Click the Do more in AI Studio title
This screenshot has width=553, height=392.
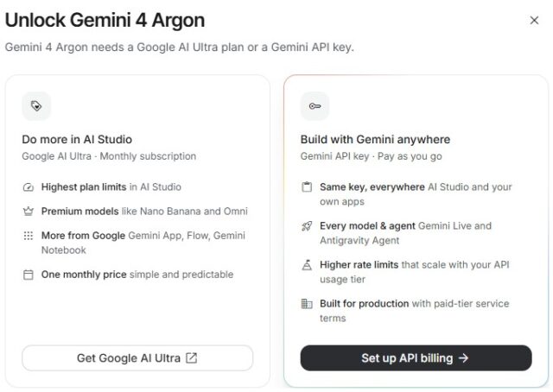77,140
